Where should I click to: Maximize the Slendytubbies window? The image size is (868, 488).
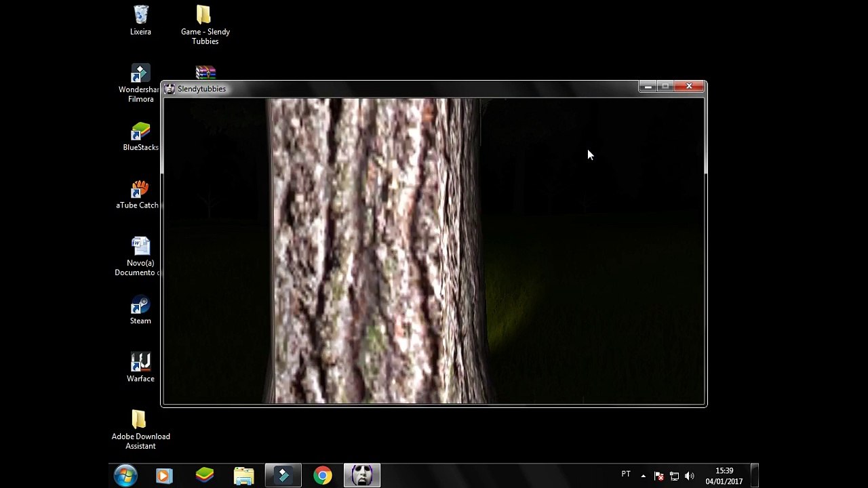pyautogui.click(x=665, y=87)
